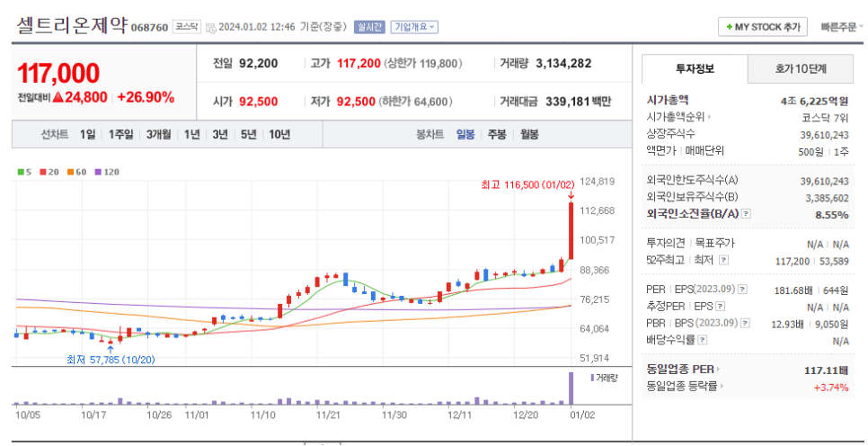
Task: Click the 거래량 value 3,134,282
Action: tap(563, 64)
